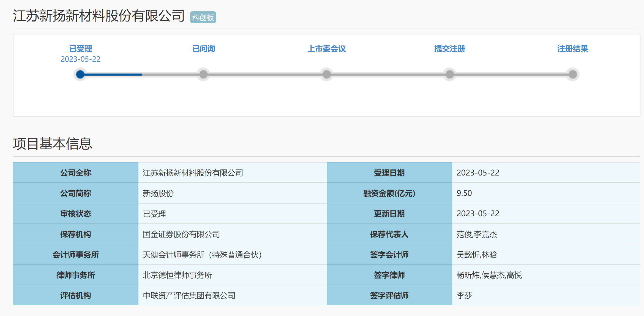Click the 项目基本信息 section heading
This screenshot has width=644, height=316.
[52, 144]
